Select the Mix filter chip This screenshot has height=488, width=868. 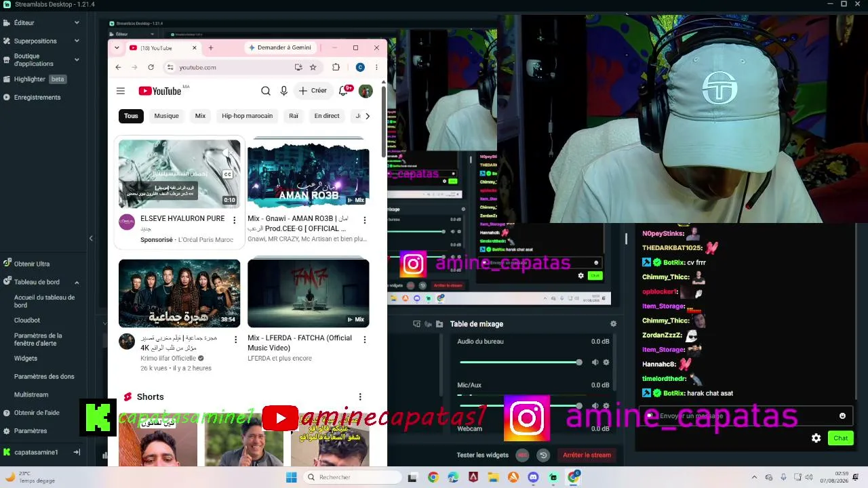click(x=200, y=116)
